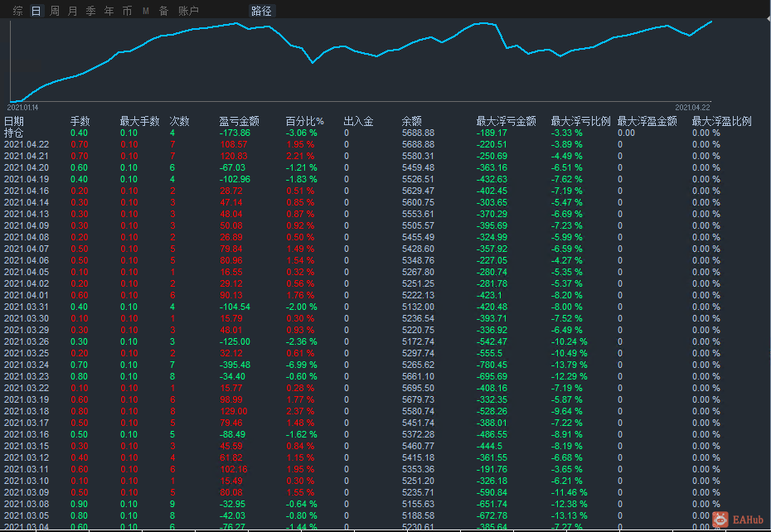Switch to the 综 (summary) tab
Screen dimensions: 771x532
(x=17, y=11)
